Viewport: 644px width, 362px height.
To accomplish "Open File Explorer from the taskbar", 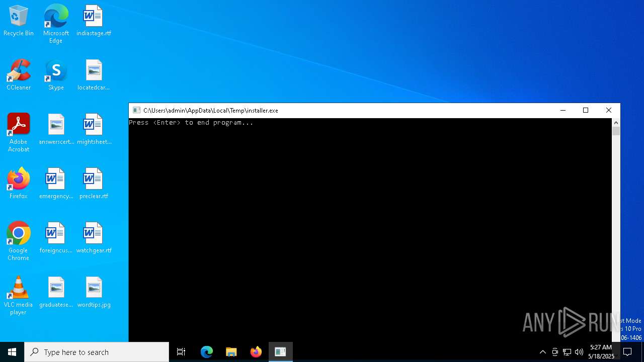I will [x=231, y=352].
